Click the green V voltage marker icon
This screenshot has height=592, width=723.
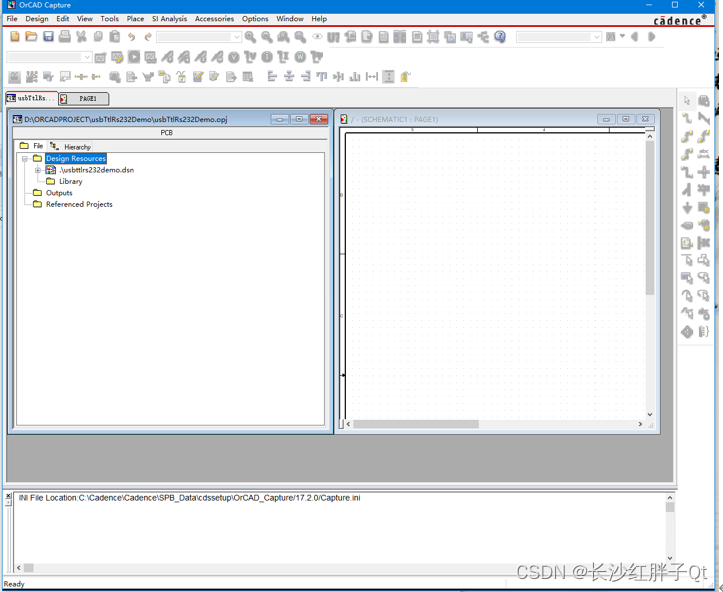pos(234,57)
